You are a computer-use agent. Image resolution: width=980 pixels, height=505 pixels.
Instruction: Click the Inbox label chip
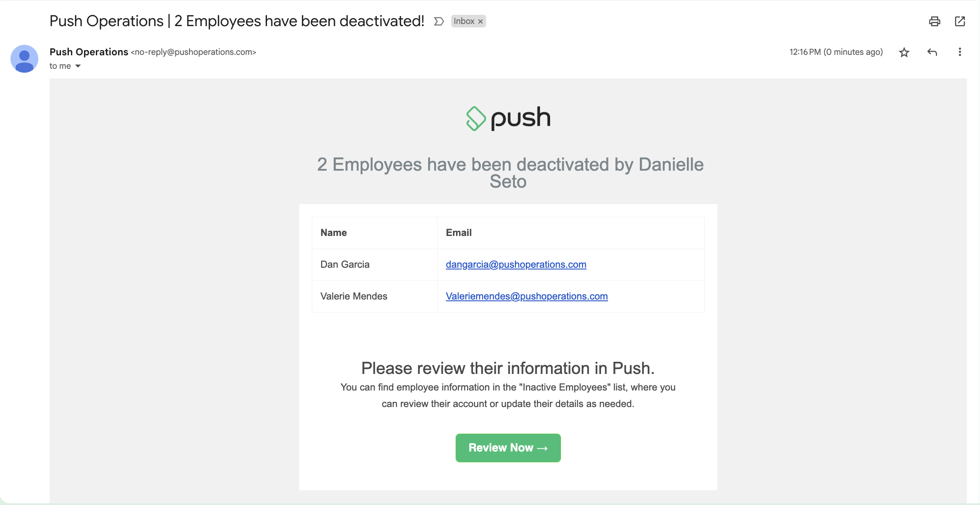(x=464, y=21)
